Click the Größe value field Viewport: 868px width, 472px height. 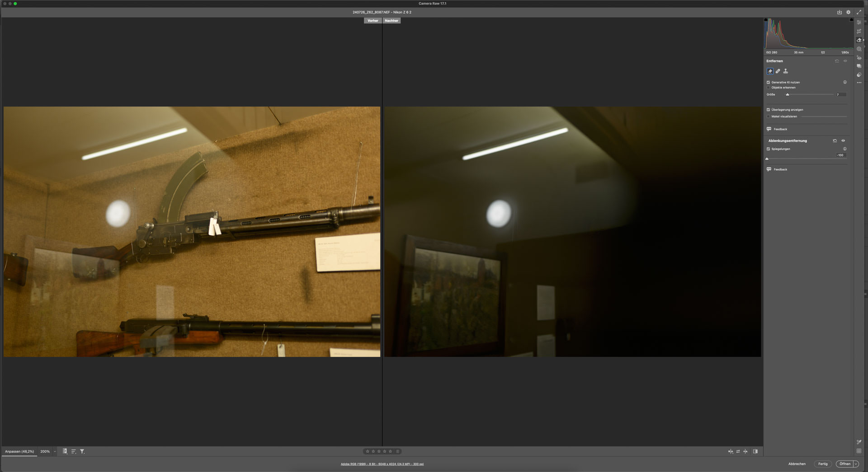pos(841,94)
